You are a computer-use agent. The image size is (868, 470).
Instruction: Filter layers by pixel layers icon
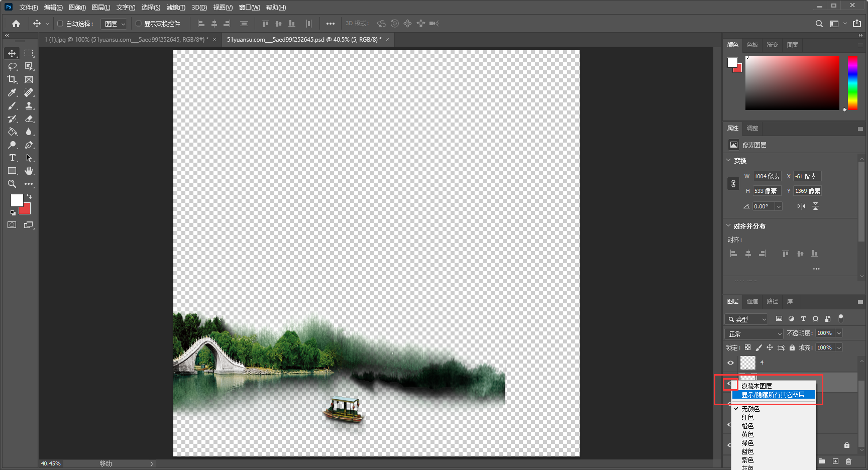tap(779, 319)
